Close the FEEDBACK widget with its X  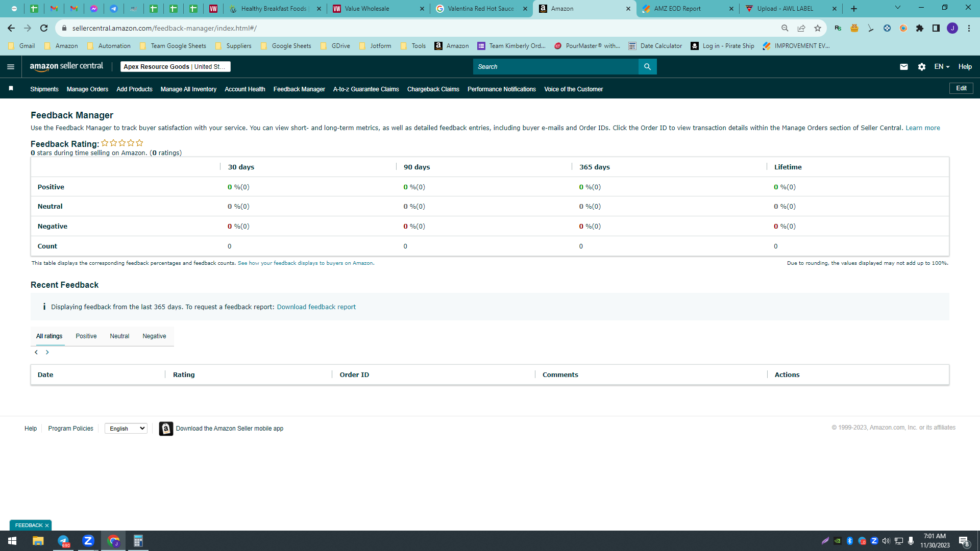pos(47,525)
